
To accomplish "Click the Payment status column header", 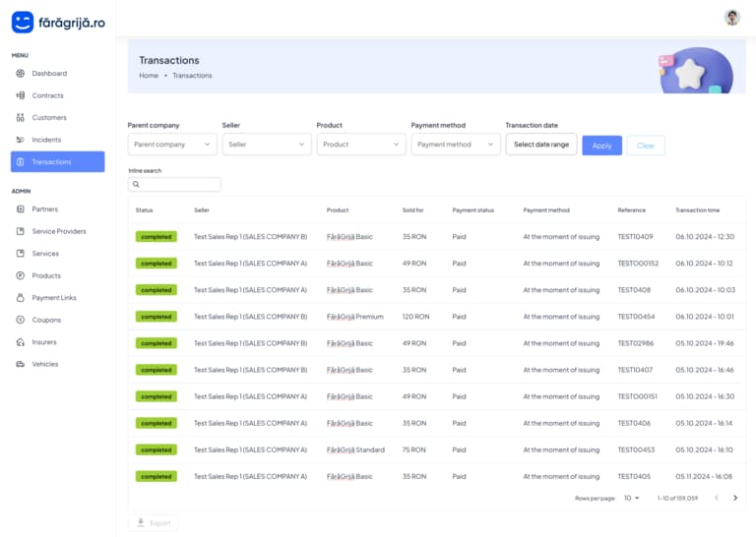I will pos(472,210).
